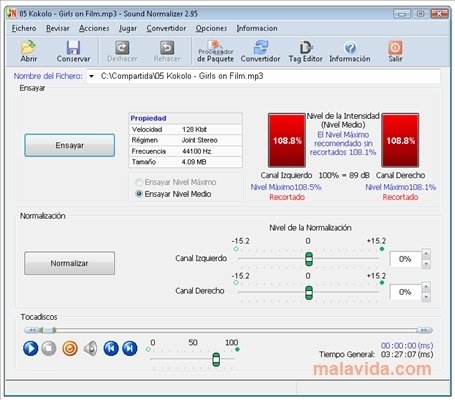Screen dimensions: 455x400
Task: Click the left channel 108.8% level meter
Action: pos(287,140)
